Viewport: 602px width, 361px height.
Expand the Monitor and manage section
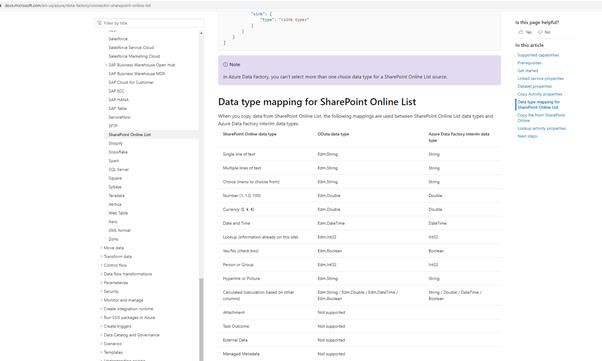tap(101, 300)
